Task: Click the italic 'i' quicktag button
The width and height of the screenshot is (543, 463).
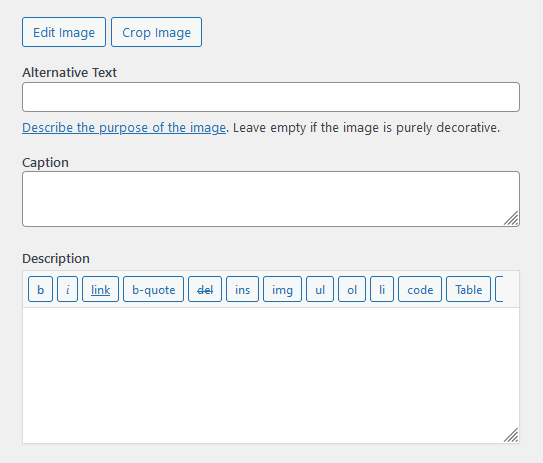Action: pyautogui.click(x=68, y=289)
